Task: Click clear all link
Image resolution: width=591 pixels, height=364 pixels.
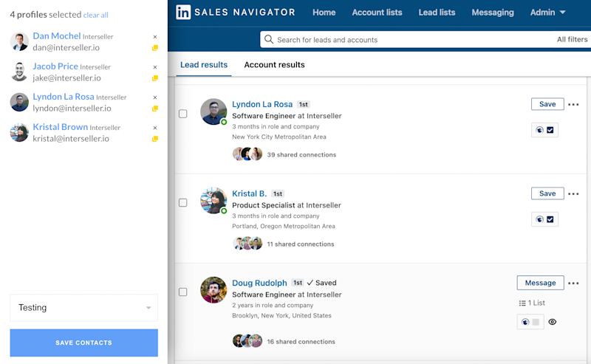Action: point(96,15)
